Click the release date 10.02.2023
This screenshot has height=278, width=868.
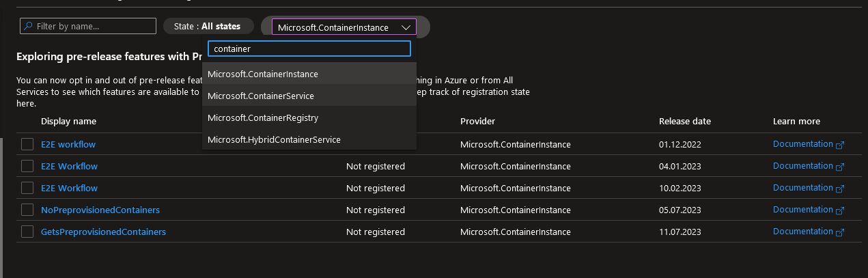coord(680,188)
